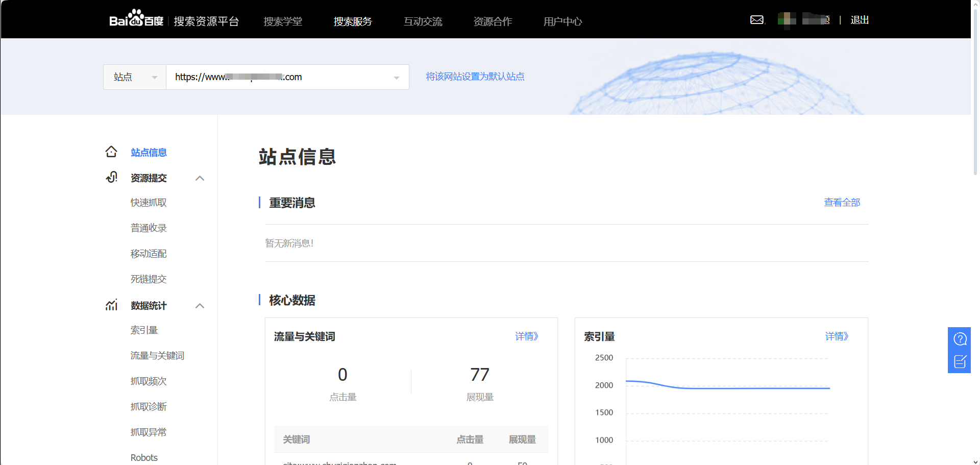Image resolution: width=980 pixels, height=465 pixels.
Task: Open the help question-mark floating button
Action: click(x=960, y=339)
